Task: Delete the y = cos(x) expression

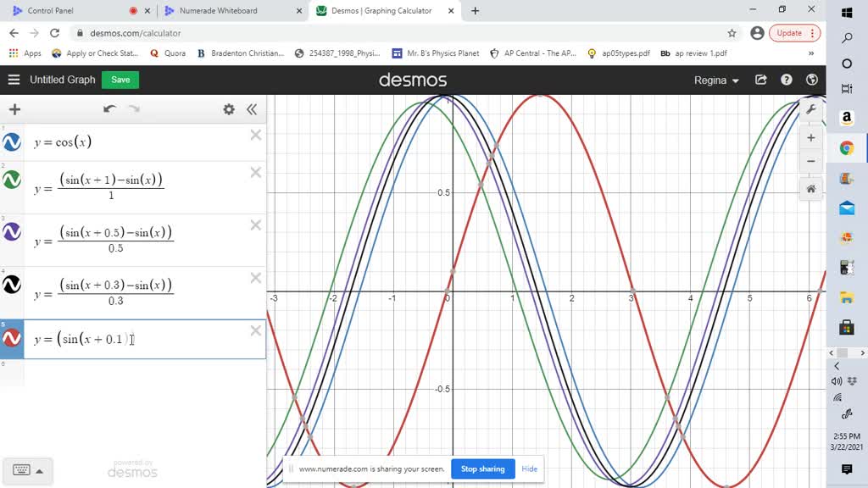Action: point(255,135)
